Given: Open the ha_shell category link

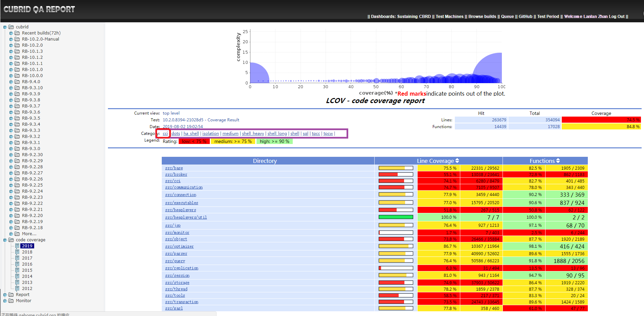Looking at the screenshot, I should click(191, 133).
